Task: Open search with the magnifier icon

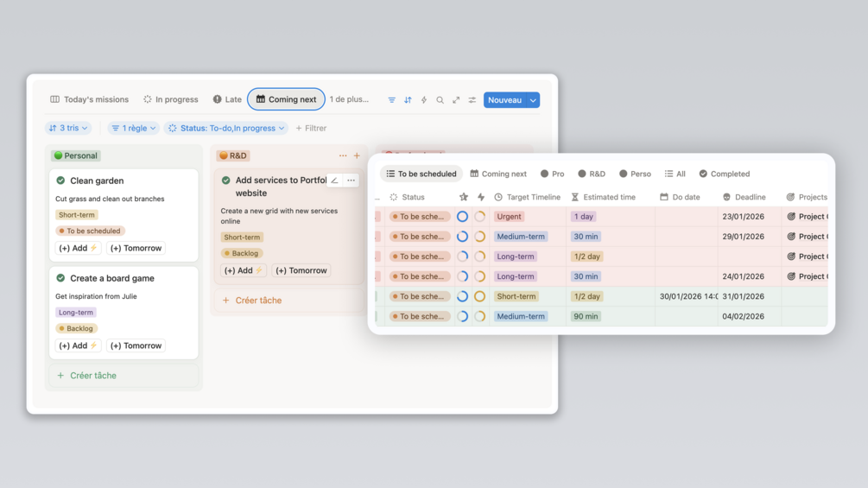Action: (440, 100)
